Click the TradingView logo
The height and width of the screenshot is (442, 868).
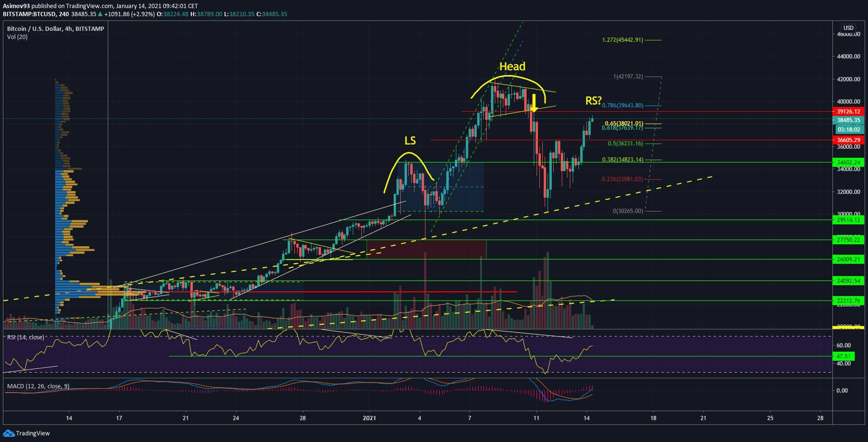(27, 433)
